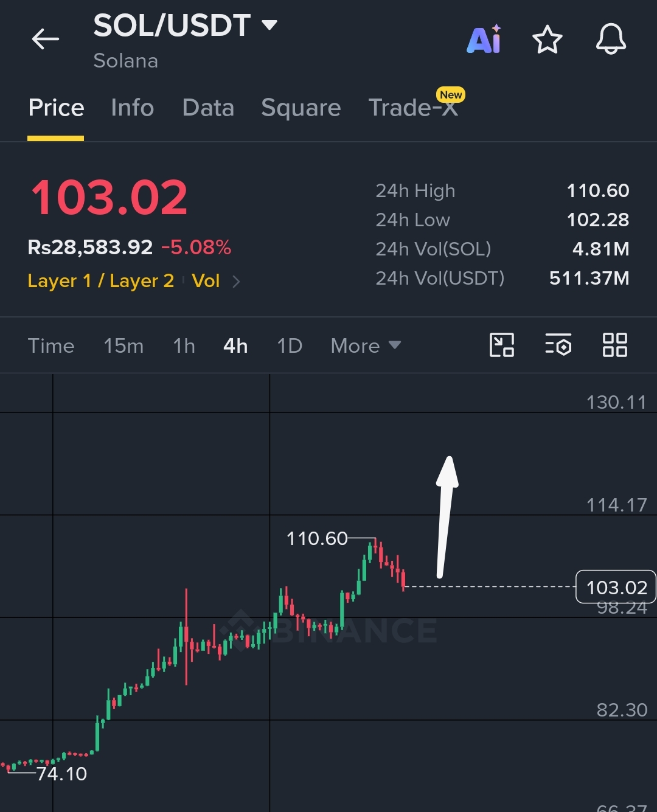Go back using the left arrow

pyautogui.click(x=46, y=40)
